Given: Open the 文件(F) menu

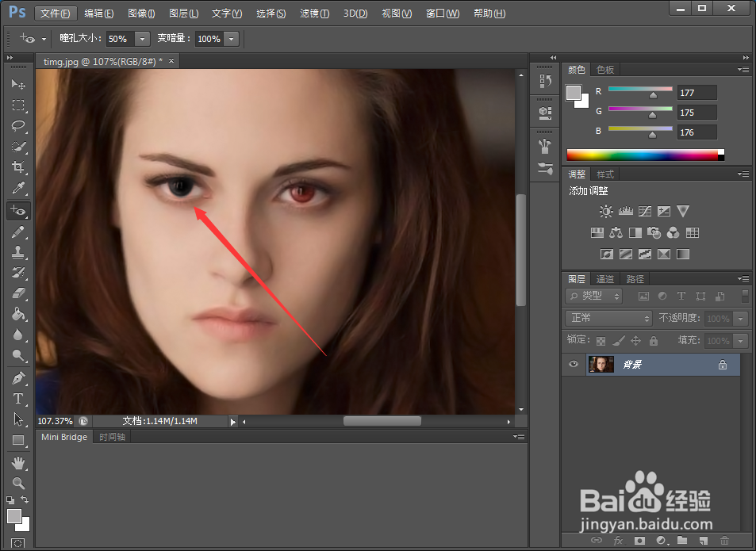Looking at the screenshot, I should coord(55,13).
